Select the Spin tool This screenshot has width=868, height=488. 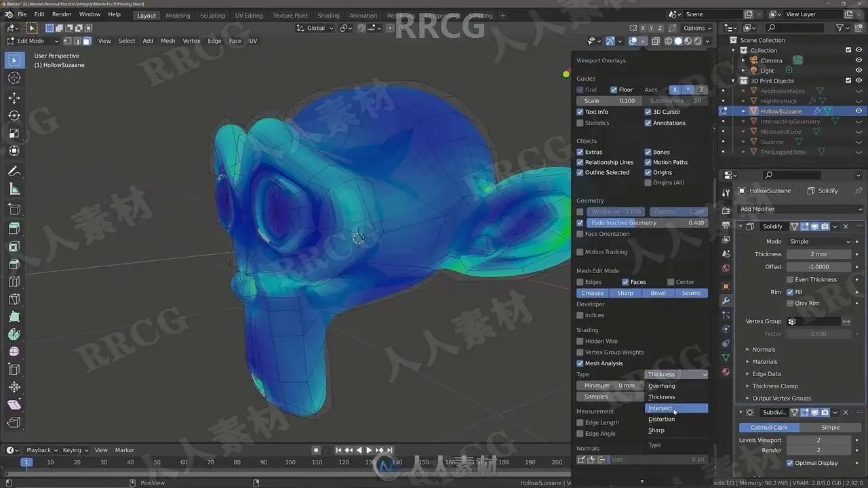14,335
